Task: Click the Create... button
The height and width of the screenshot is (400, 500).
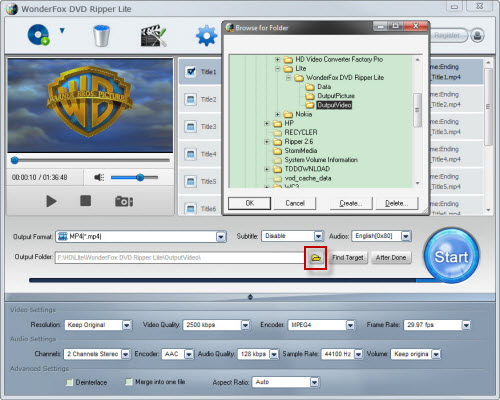Action: (x=351, y=203)
